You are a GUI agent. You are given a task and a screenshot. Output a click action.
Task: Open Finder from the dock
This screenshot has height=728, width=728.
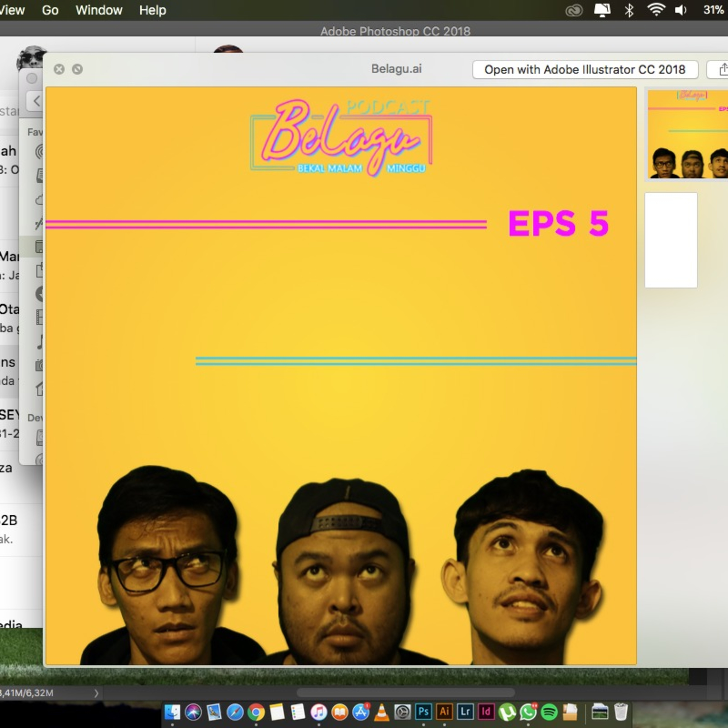[x=172, y=712]
